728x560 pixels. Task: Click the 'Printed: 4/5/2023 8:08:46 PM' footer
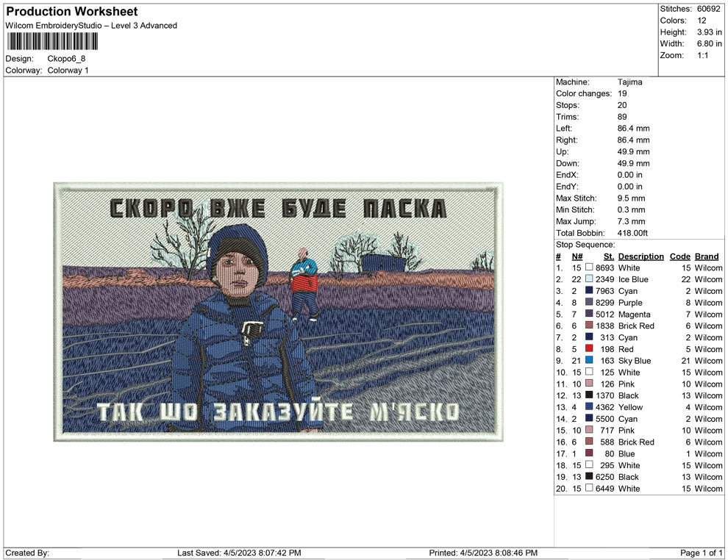point(483,553)
